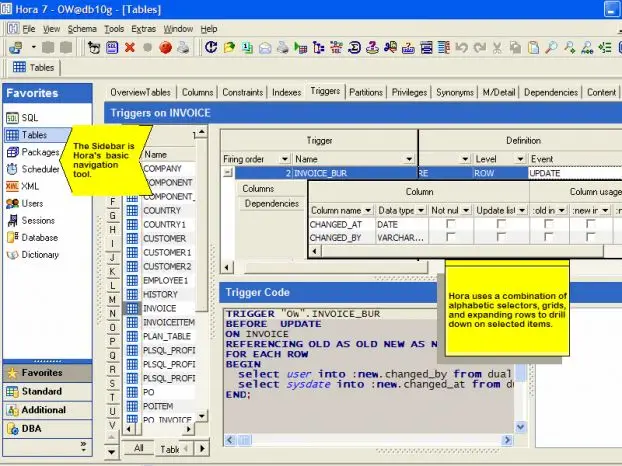Open the Column name filter dropdown
This screenshot has height=466, width=622.
tap(368, 210)
